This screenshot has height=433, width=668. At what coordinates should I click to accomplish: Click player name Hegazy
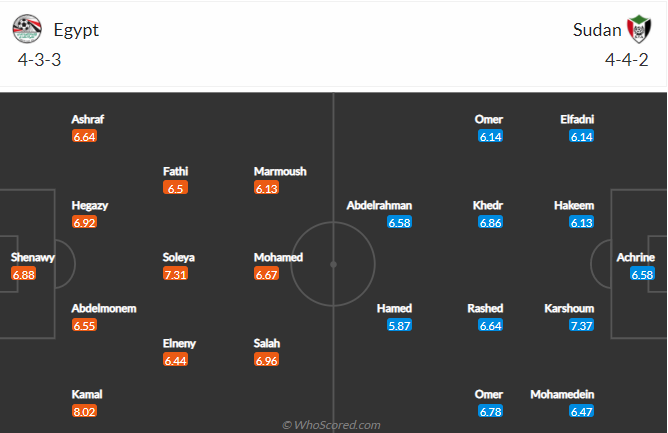[x=90, y=205]
